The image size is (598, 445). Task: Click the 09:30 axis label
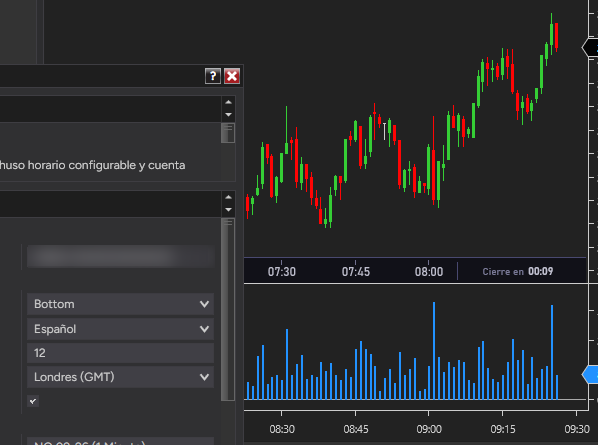click(577, 429)
